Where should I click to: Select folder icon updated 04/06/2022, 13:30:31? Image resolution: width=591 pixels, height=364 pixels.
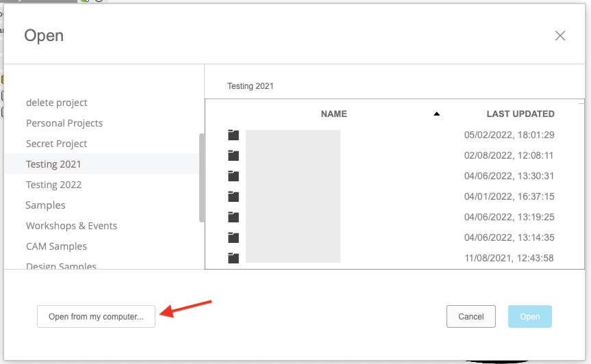pyautogui.click(x=234, y=176)
